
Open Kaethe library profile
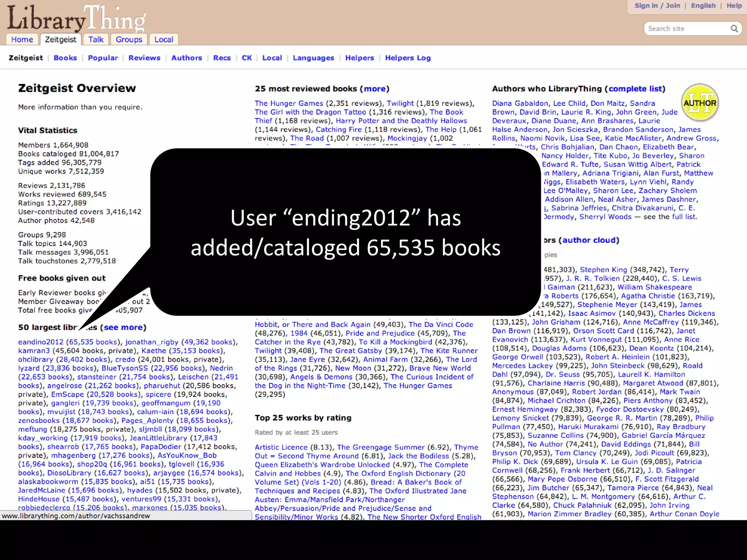pos(154,351)
